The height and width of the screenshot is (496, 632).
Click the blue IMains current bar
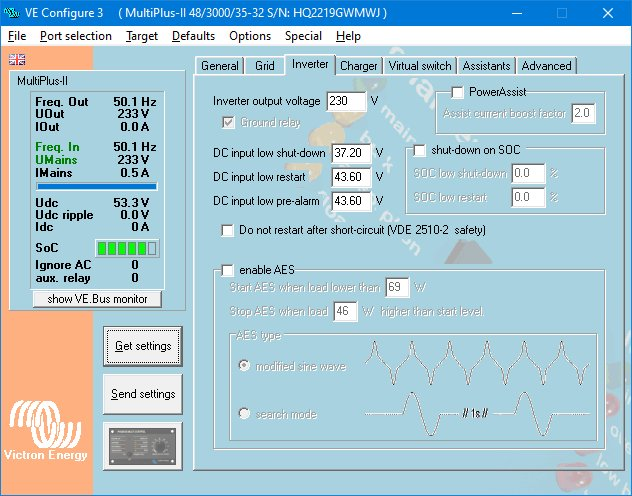point(97,186)
